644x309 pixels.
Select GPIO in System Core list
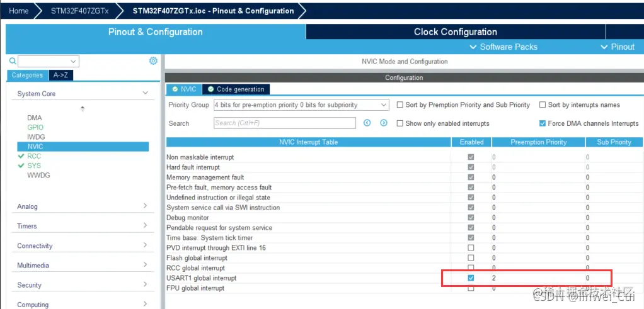tap(35, 127)
